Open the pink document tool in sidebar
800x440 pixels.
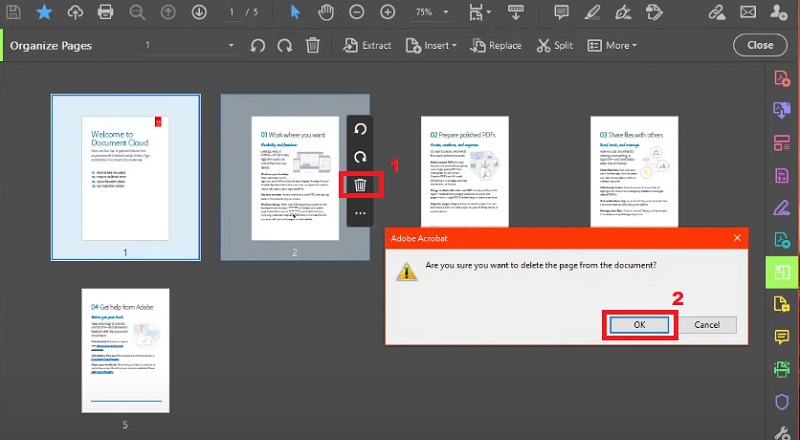pyautogui.click(x=782, y=176)
